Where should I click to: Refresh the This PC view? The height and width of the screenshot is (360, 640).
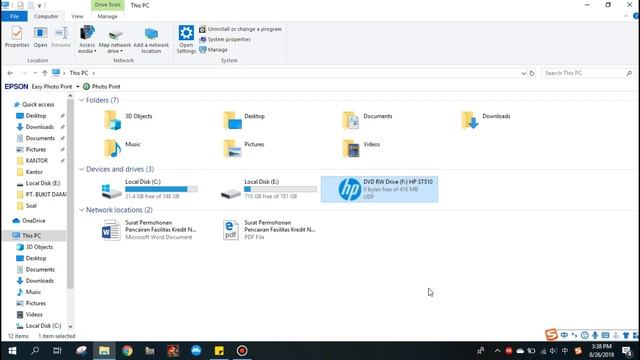click(532, 73)
